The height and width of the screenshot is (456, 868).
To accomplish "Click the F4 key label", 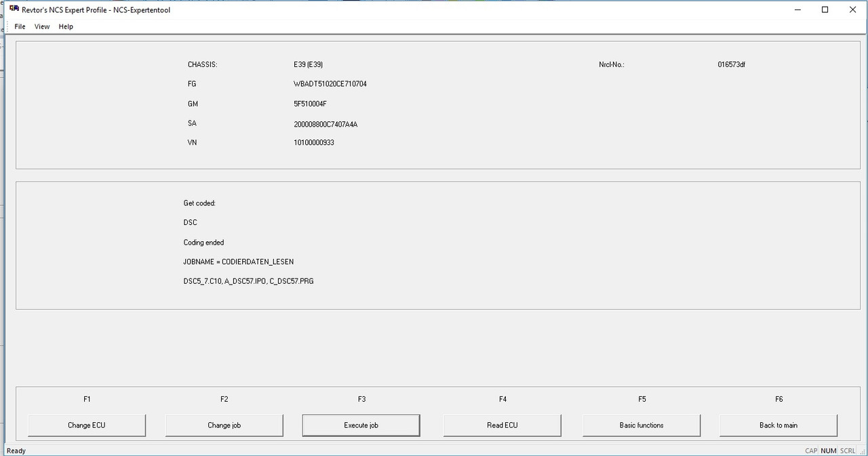I will pyautogui.click(x=502, y=399).
